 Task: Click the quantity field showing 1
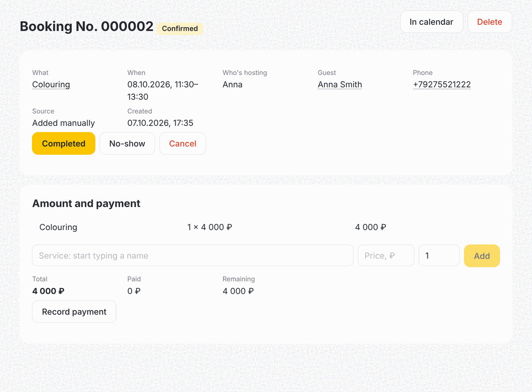[x=439, y=255]
